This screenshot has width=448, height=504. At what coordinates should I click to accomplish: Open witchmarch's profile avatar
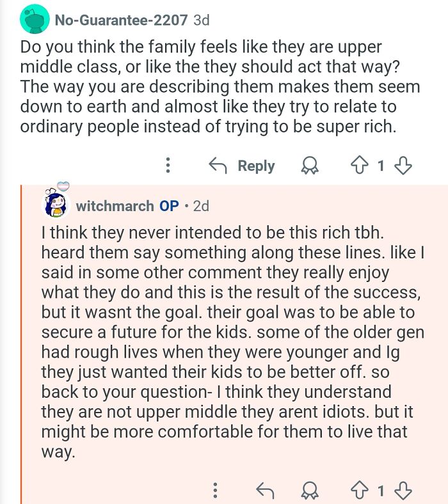56,204
